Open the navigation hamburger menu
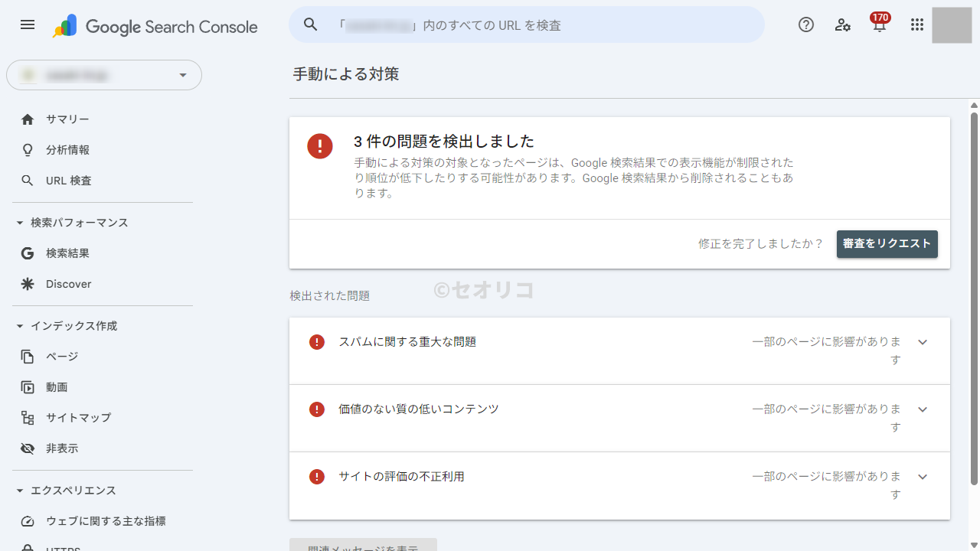 coord(28,24)
